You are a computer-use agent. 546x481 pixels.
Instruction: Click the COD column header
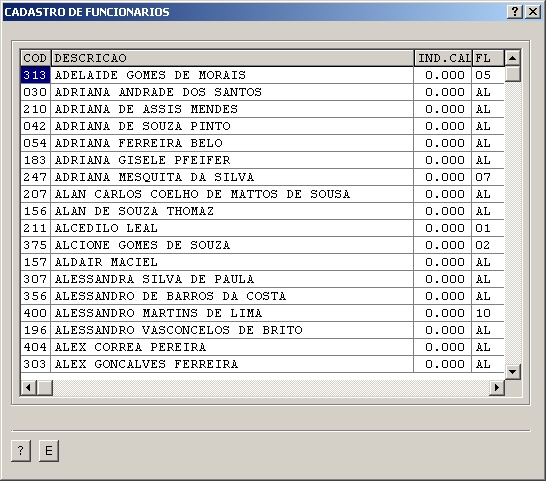pos(36,58)
